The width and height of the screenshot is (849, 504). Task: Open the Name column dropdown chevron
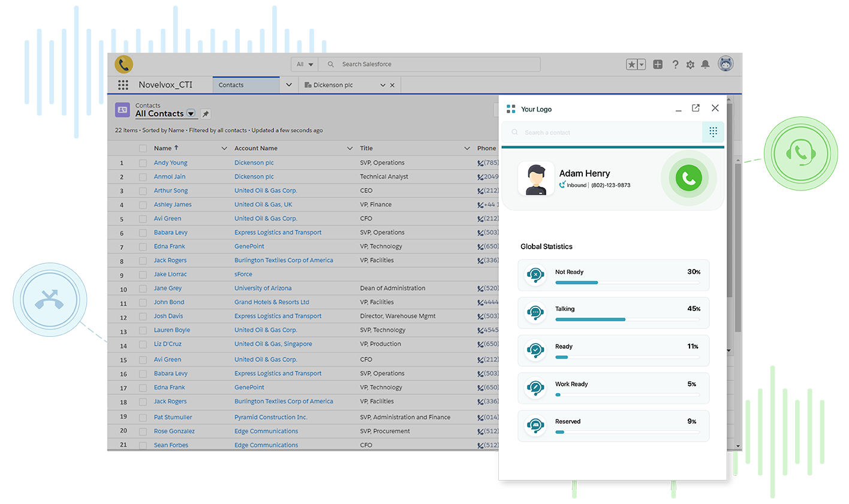(x=224, y=149)
